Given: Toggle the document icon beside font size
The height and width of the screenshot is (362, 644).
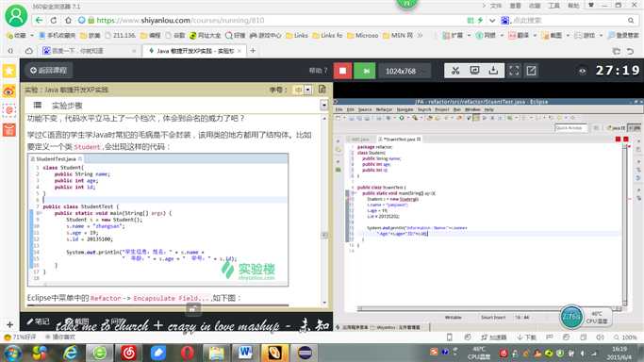Looking at the screenshot, I should click(x=322, y=89).
